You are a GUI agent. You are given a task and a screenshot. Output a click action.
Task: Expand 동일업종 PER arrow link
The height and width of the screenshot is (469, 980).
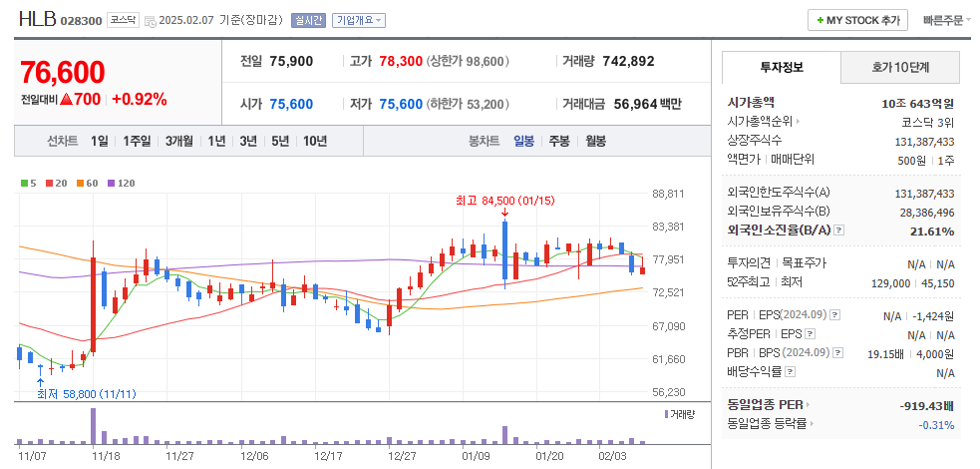pos(769,404)
